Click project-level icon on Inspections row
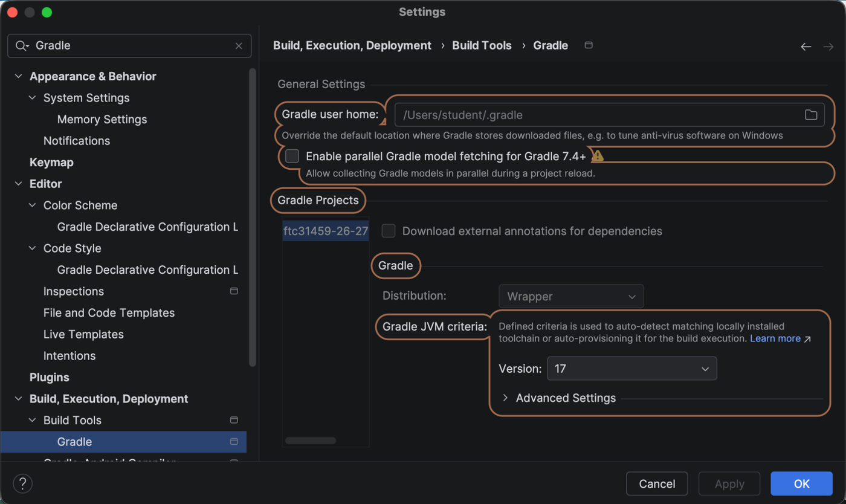Viewport: 846px width, 504px height. (x=234, y=291)
